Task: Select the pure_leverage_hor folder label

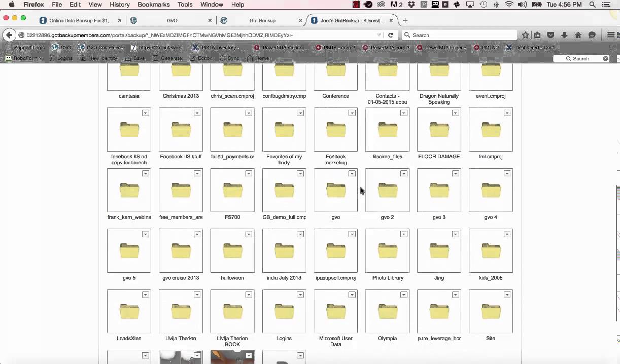Action: pos(439,338)
